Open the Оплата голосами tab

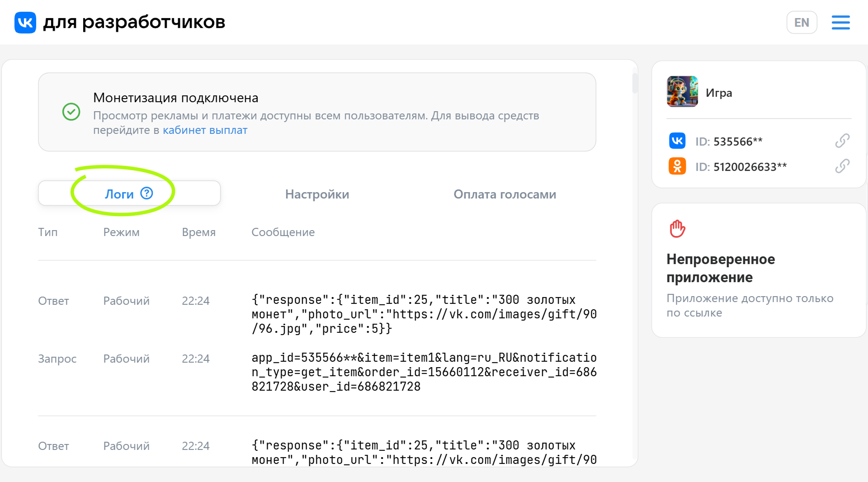(x=505, y=194)
